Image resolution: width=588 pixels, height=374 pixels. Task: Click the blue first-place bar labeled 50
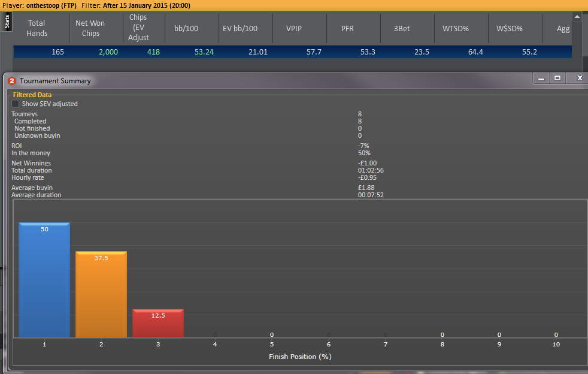(44, 280)
